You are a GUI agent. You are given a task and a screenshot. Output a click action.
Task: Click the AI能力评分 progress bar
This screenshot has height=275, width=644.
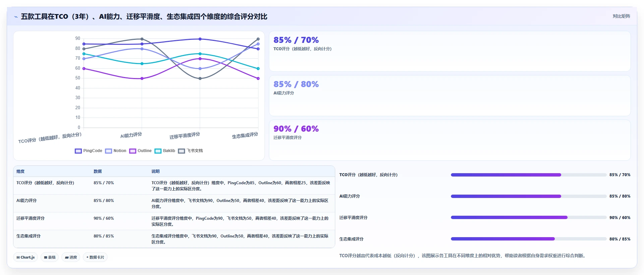tap(529, 196)
